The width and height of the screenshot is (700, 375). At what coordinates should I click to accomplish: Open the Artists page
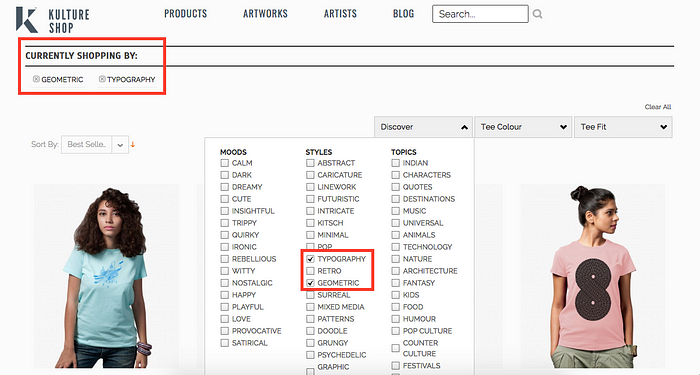(340, 14)
